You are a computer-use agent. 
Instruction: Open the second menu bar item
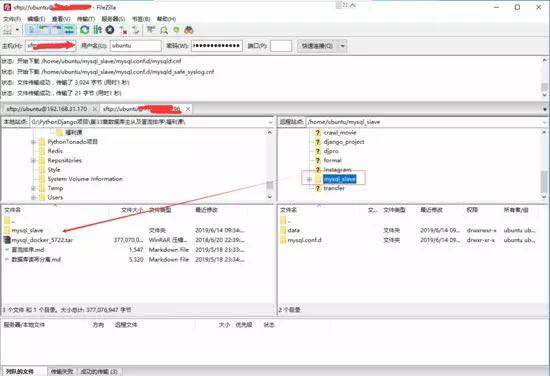(x=36, y=19)
